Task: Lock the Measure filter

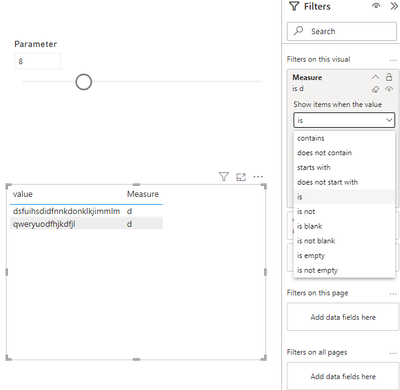Action: click(x=389, y=77)
